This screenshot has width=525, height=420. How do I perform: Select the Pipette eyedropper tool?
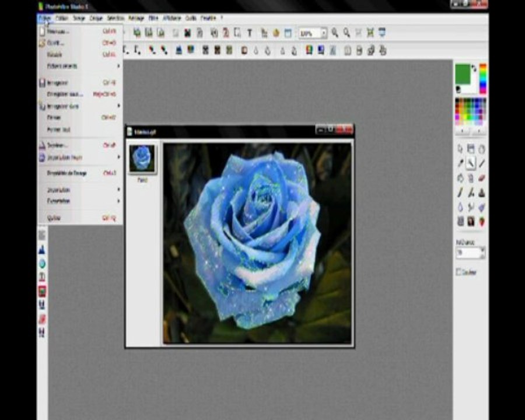click(460, 163)
